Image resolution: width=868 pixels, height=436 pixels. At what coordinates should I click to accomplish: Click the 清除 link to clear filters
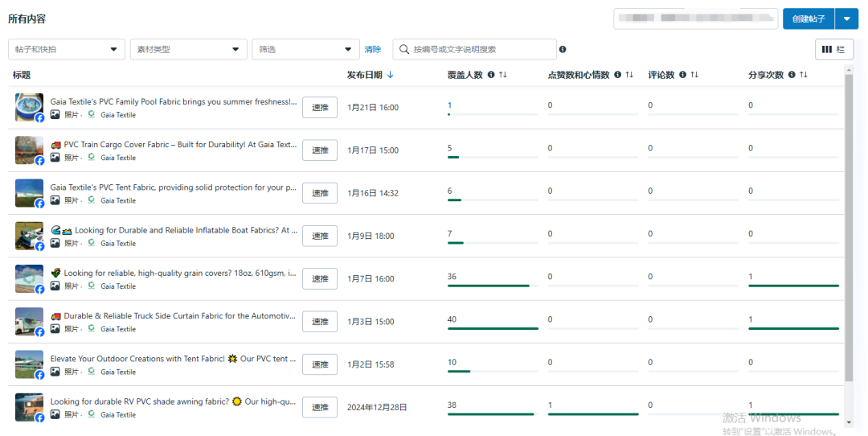[x=373, y=49]
